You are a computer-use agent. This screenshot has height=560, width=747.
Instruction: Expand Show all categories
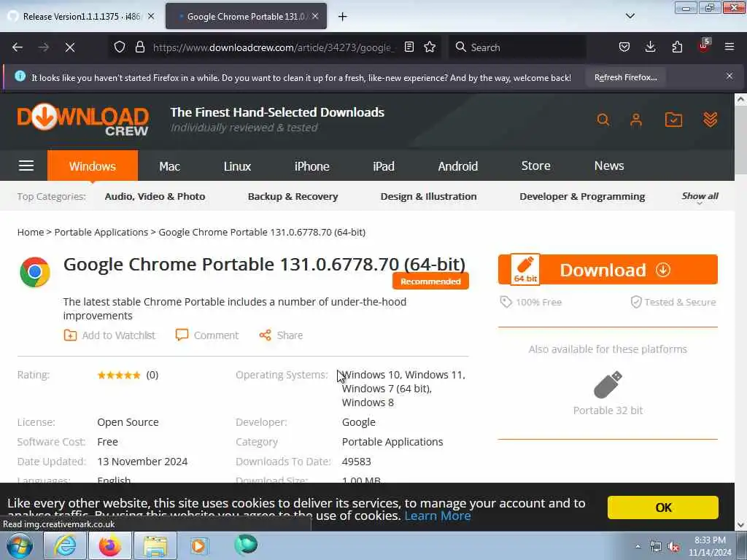(700, 197)
